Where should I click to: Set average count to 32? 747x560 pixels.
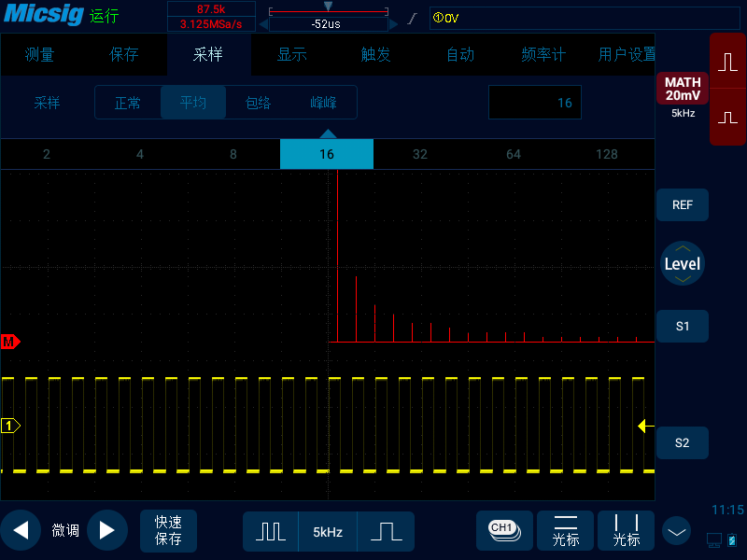click(419, 154)
